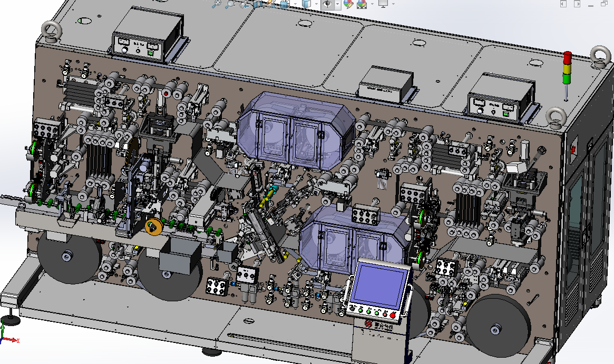Image resolution: width=614 pixels, height=364 pixels.
Task: Click the Apply Scene icon
Action: (362, 4)
